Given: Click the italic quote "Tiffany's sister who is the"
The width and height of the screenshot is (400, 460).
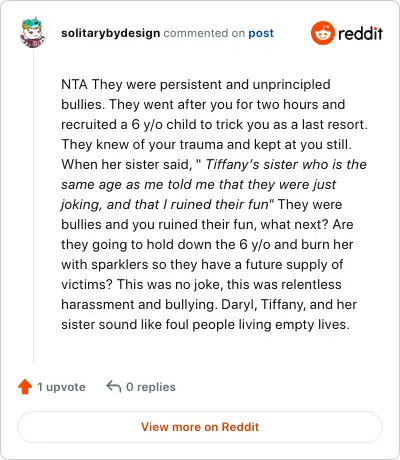Looking at the screenshot, I should 286,164.
